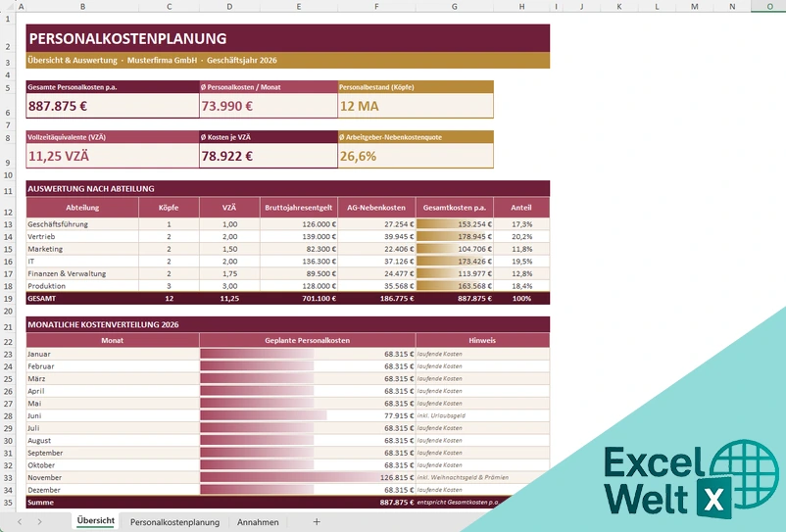The height and width of the screenshot is (532, 786).
Task: Click the 12 MA Personalbestand cell
Action: (416, 106)
